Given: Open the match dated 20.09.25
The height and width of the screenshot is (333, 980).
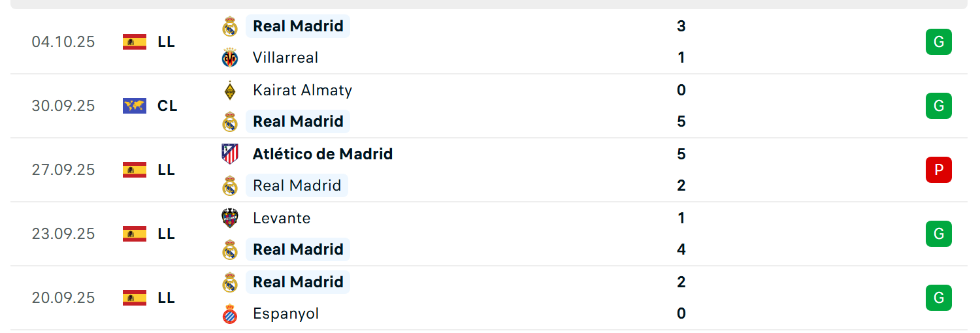Looking at the screenshot, I should coord(489,298).
